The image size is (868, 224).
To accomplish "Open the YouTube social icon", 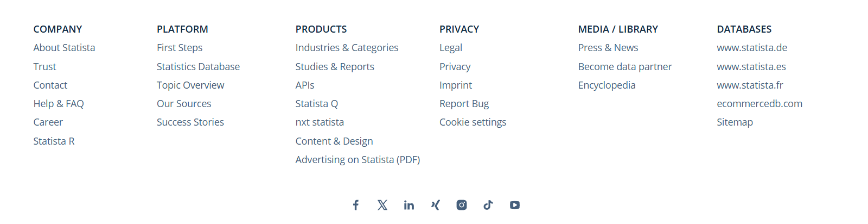I will click(x=515, y=205).
